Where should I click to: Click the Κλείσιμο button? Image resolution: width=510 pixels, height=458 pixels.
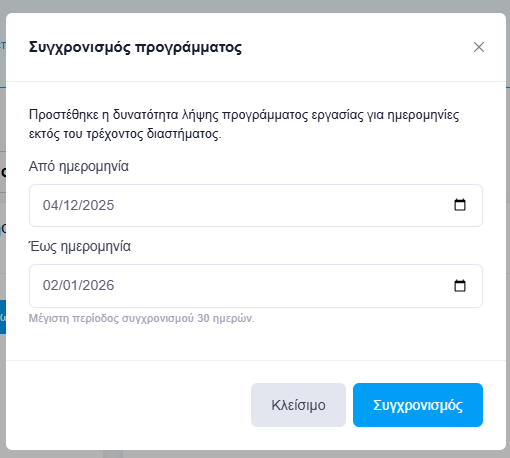pos(298,405)
